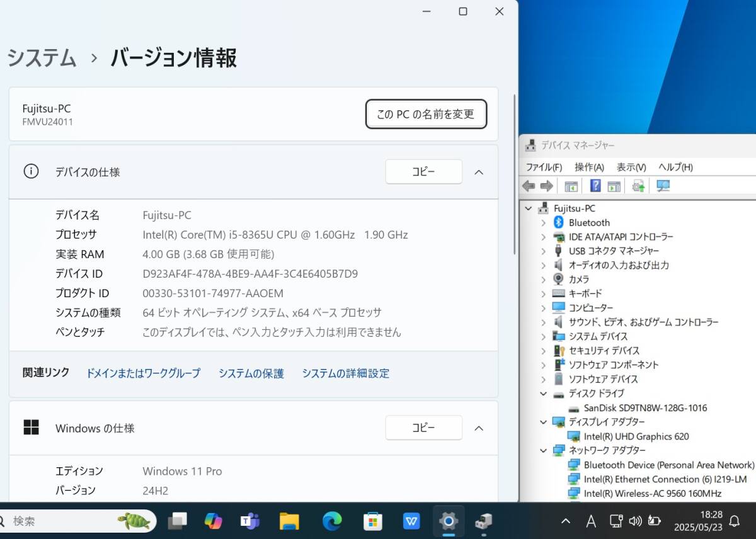Go back to システム in the breadcrumb
The height and width of the screenshot is (539, 756).
42,58
